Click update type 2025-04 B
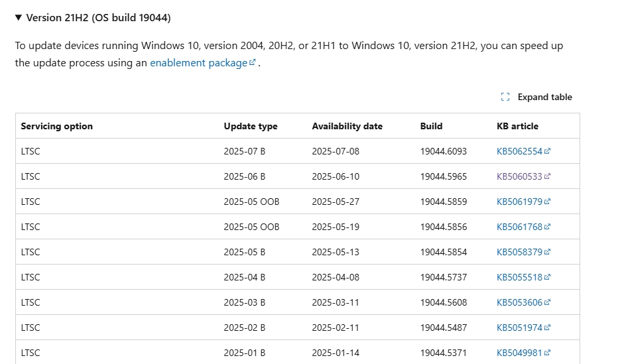 244,277
